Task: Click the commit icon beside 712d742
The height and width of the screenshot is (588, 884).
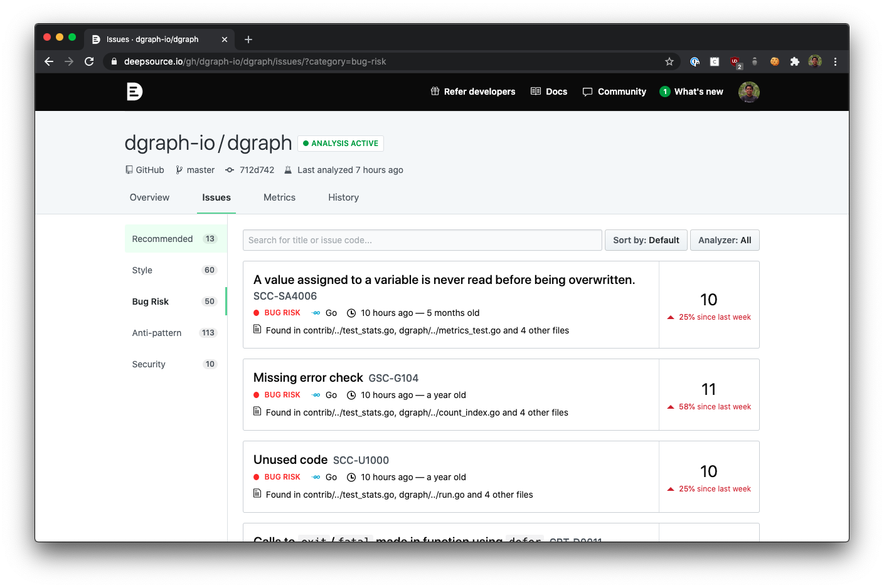Action: coord(230,170)
